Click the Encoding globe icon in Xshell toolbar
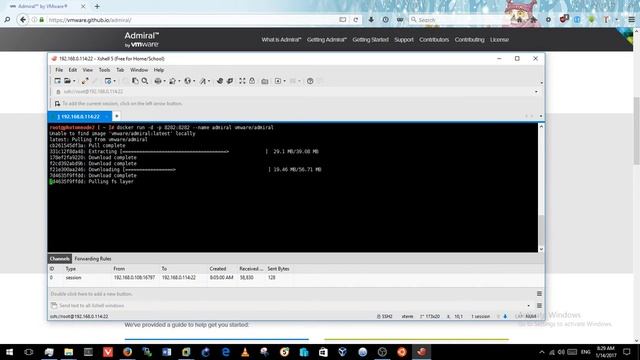 click(187, 81)
